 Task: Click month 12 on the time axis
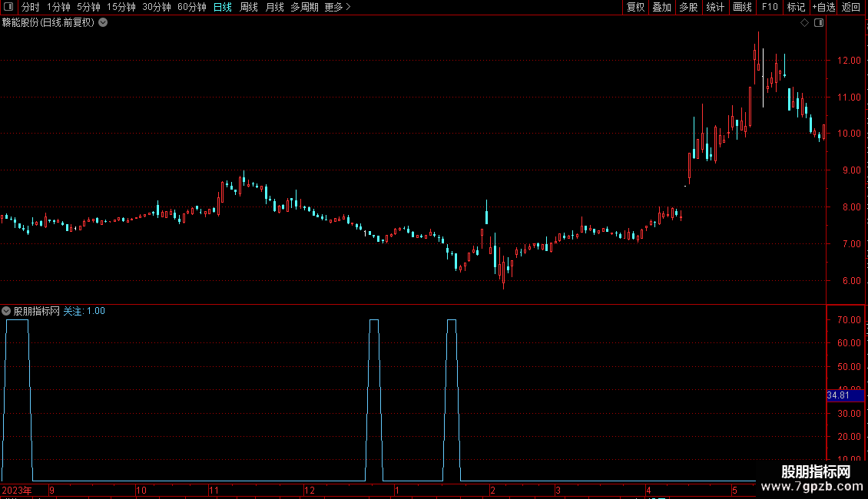[310, 491]
